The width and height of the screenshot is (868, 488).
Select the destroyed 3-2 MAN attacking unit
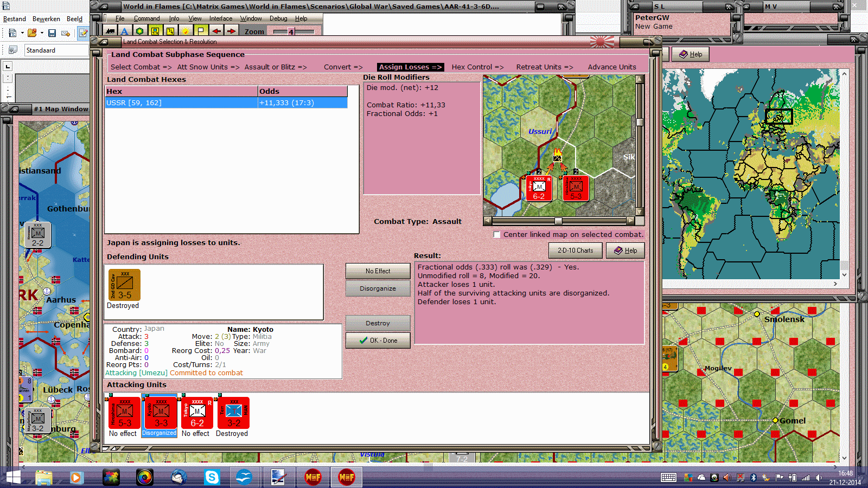pos(233,413)
